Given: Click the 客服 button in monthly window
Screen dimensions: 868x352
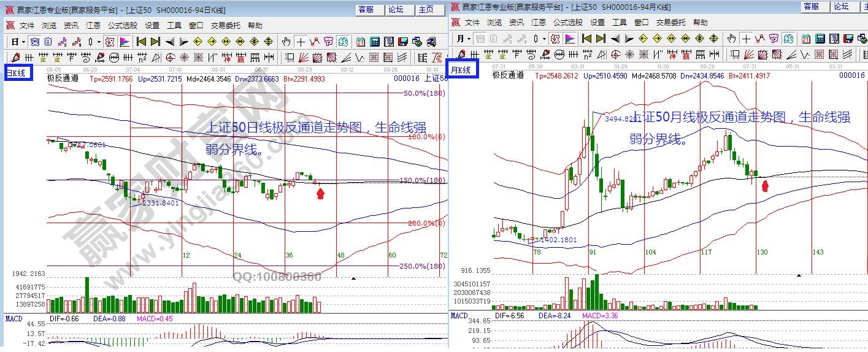Looking at the screenshot, I should 811,6.
